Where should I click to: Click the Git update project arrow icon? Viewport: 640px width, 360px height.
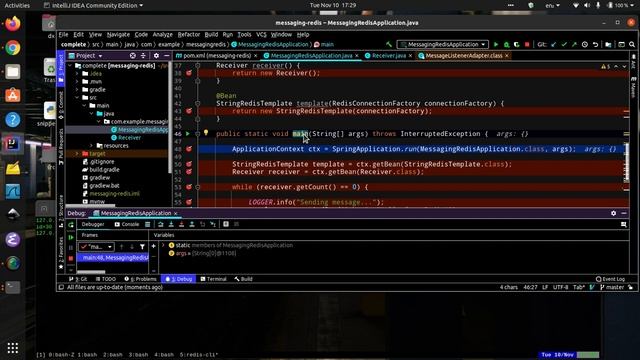554,44
